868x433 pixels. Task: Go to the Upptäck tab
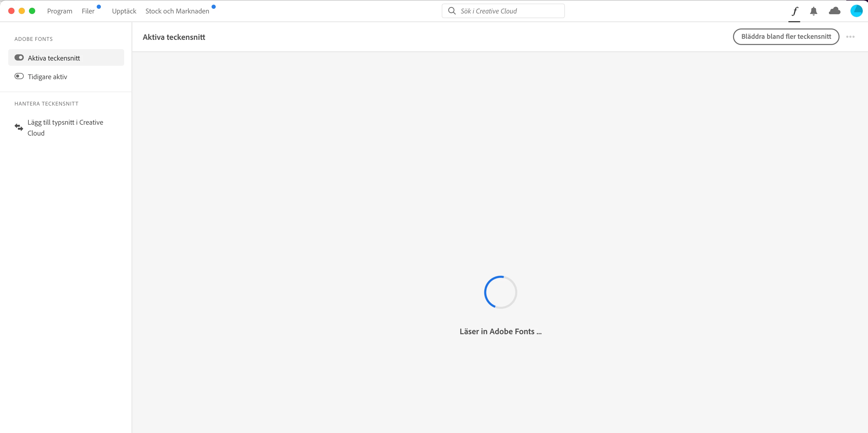(124, 11)
